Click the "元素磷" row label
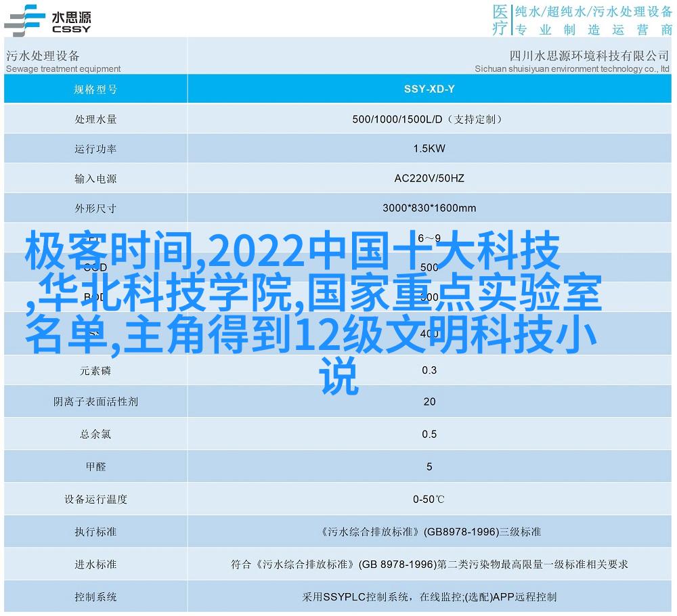This screenshot has height=616, width=677. [95, 371]
